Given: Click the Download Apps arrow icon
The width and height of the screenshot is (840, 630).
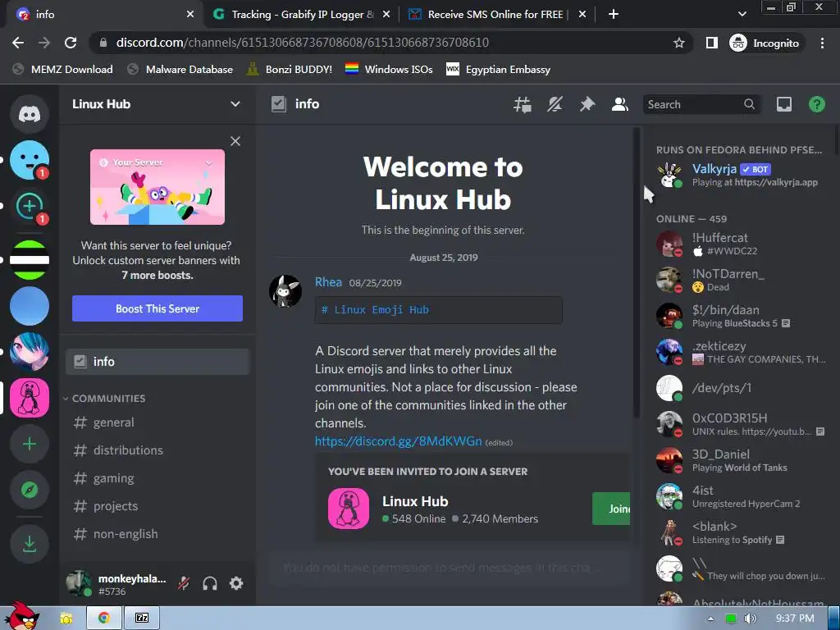Looking at the screenshot, I should (x=30, y=544).
